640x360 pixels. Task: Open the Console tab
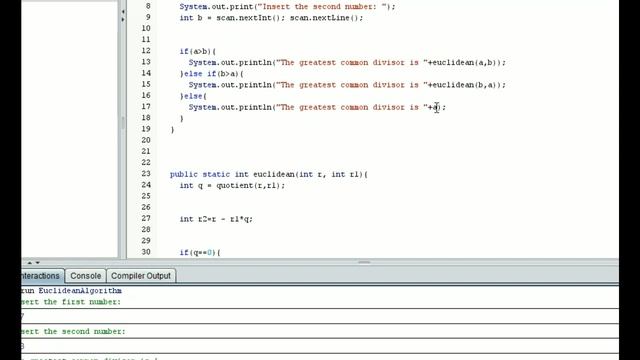85,276
